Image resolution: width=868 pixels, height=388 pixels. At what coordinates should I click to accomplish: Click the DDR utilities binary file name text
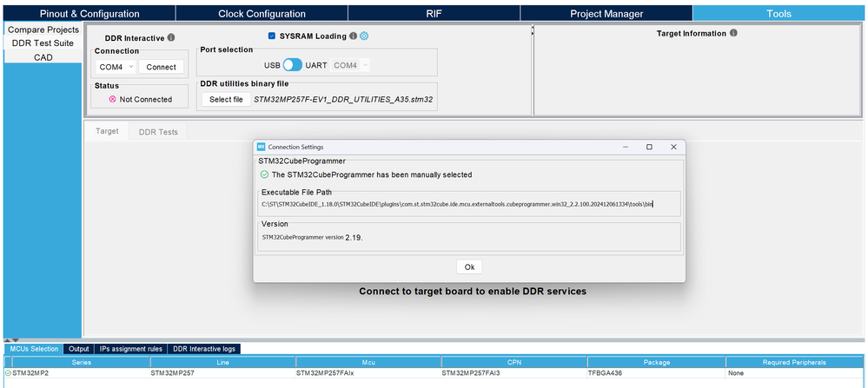(343, 100)
